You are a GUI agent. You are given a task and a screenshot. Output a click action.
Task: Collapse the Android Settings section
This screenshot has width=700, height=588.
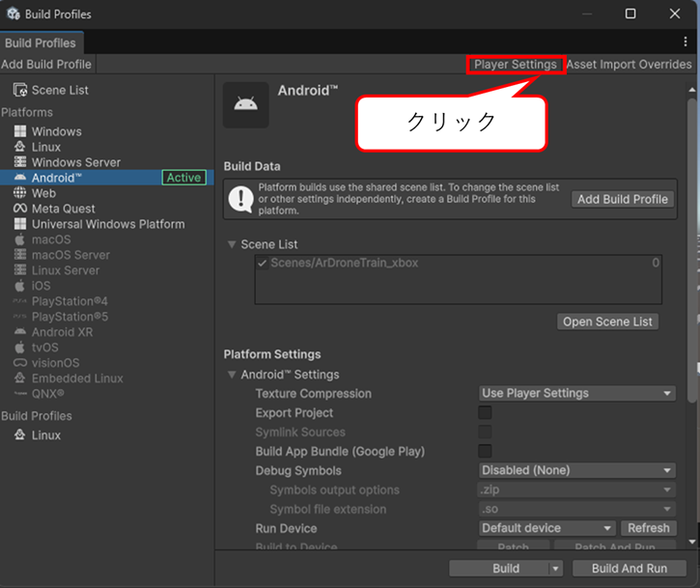coord(232,375)
